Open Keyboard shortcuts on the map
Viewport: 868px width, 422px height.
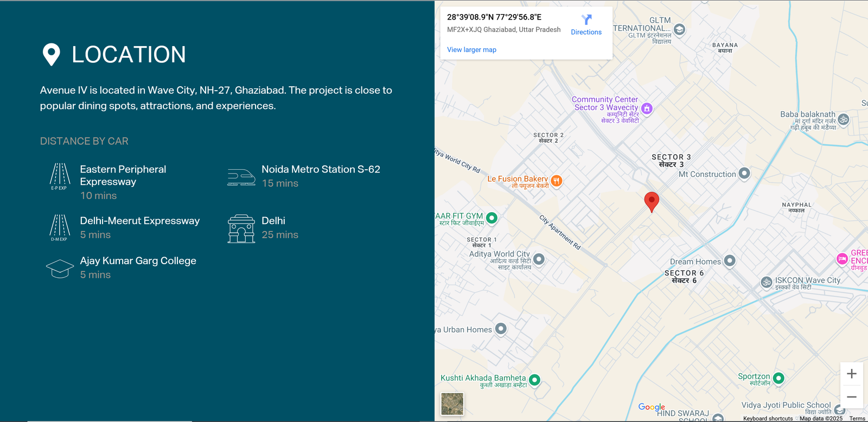(768, 418)
